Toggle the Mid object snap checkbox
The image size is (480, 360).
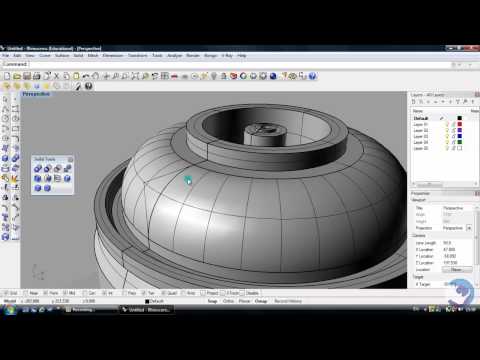pos(65,293)
